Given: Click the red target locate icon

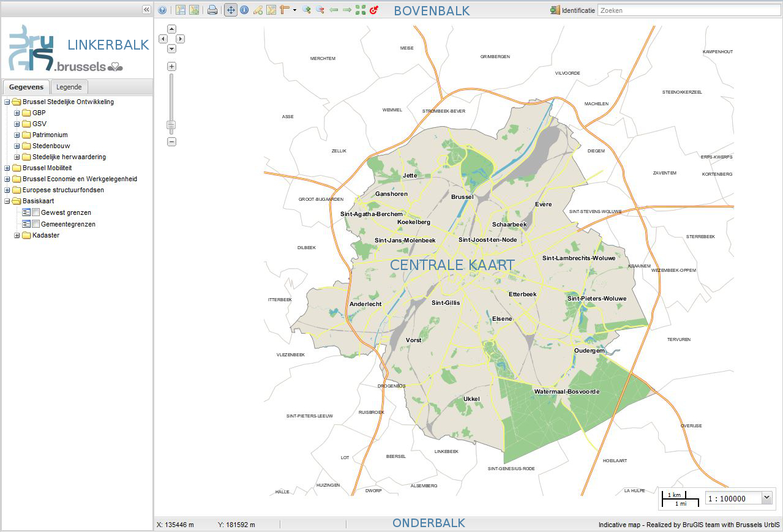Looking at the screenshot, I should click(374, 10).
